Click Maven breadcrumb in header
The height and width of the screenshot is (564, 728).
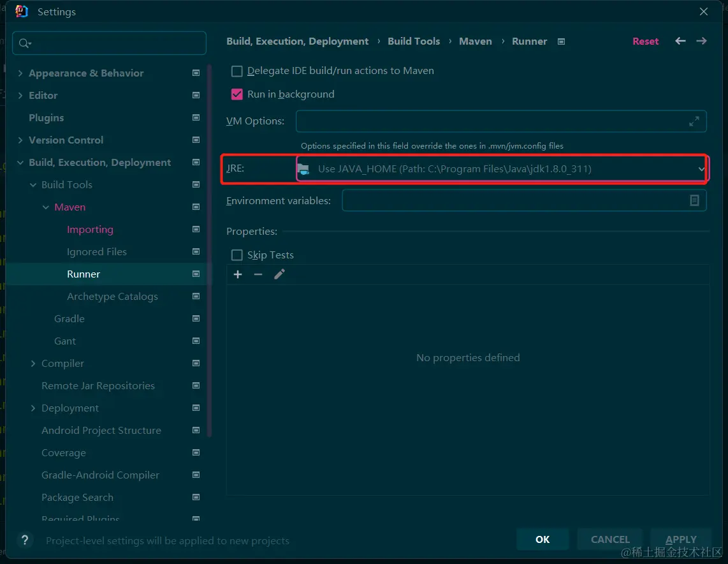pos(475,41)
